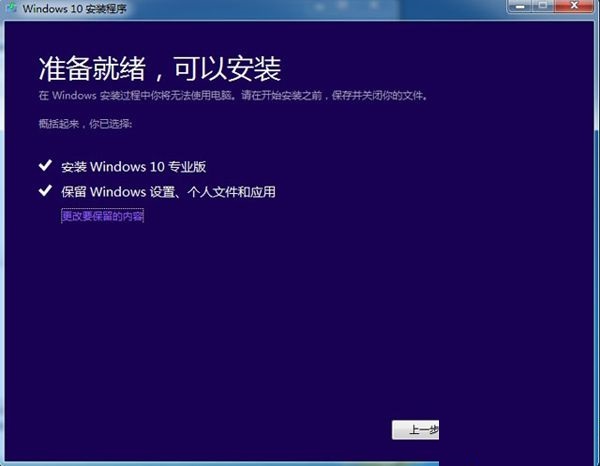Minimize the Windows 10 setup window
The image size is (600, 466).
(x=520, y=6)
